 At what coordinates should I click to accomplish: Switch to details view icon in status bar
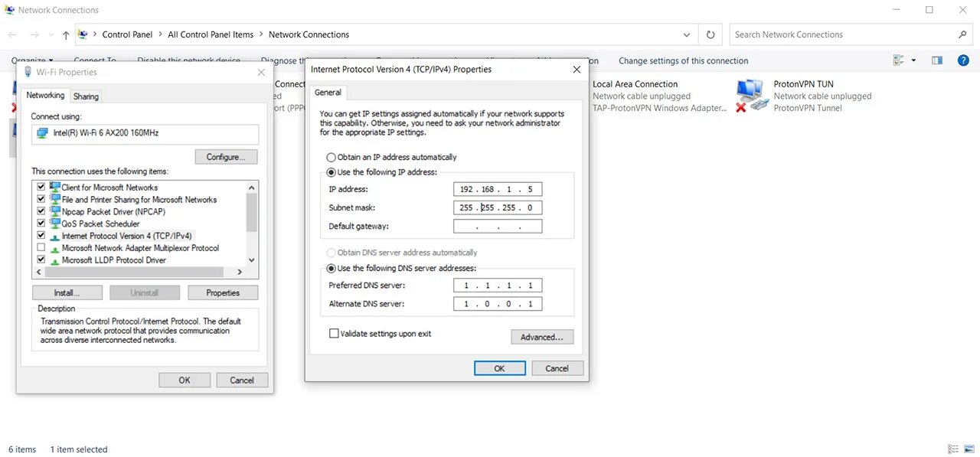pyautogui.click(x=953, y=449)
